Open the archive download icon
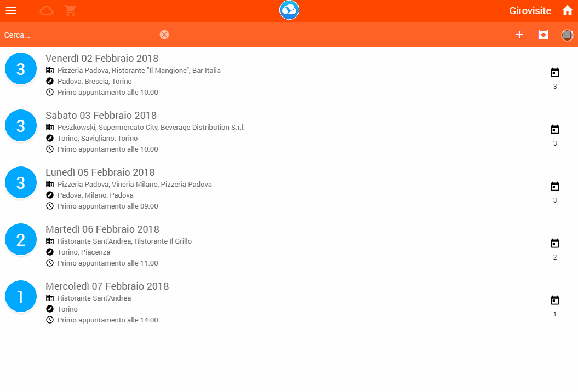Viewport: 578px width, 392px height. click(x=543, y=34)
